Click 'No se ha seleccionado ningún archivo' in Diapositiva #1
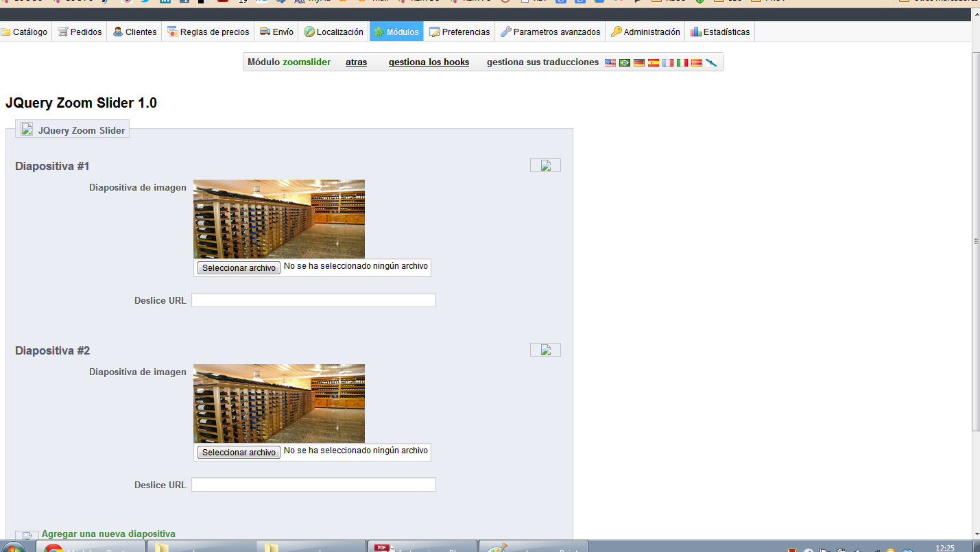 point(356,266)
